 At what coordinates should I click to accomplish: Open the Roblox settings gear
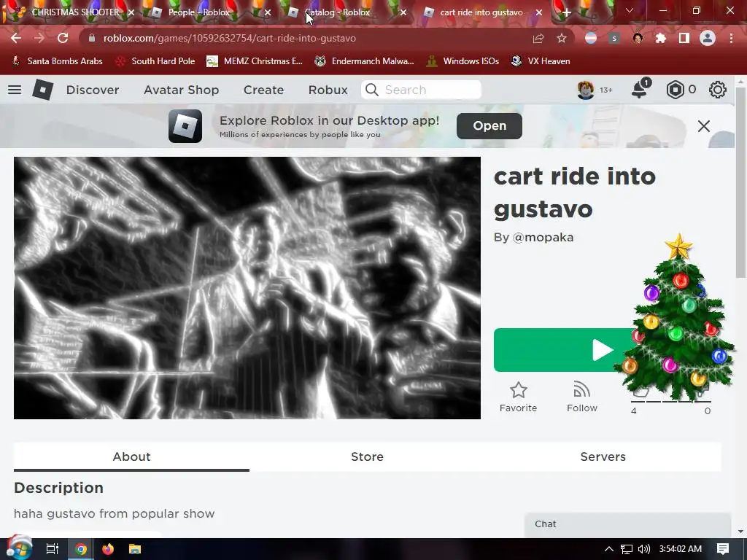[x=717, y=90]
